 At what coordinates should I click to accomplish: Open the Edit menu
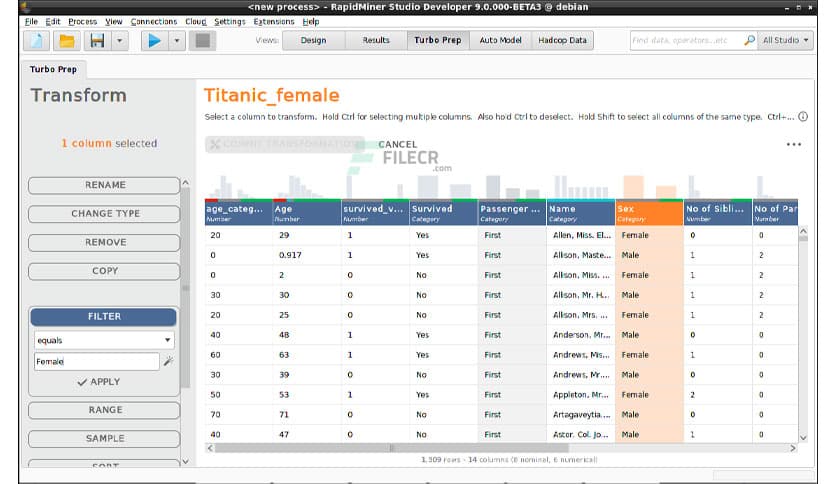pyautogui.click(x=52, y=21)
